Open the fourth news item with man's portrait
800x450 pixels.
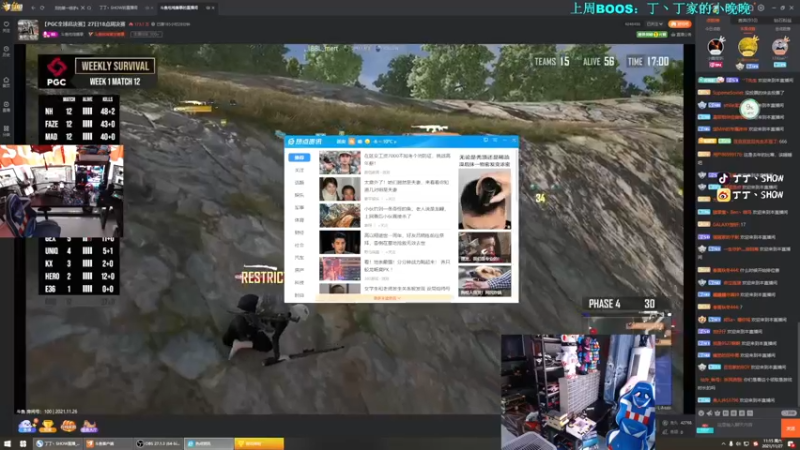(340, 242)
